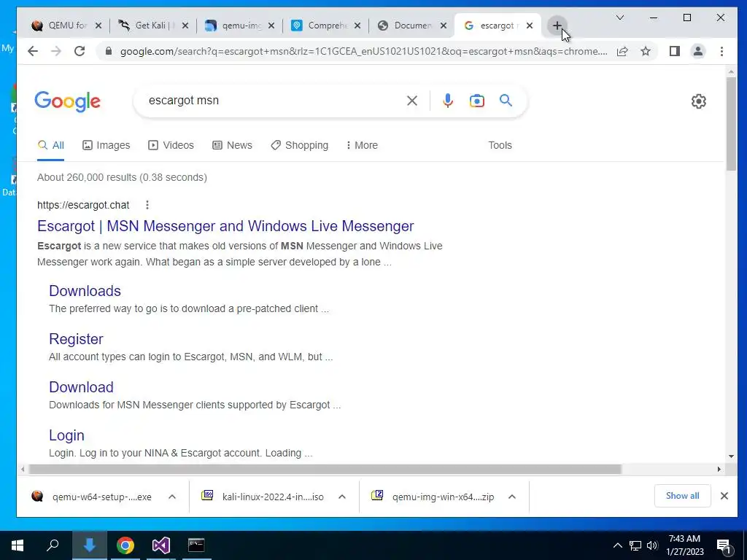The width and height of the screenshot is (747, 560).
Task: Dismiss the downloads bar
Action: [x=724, y=496]
